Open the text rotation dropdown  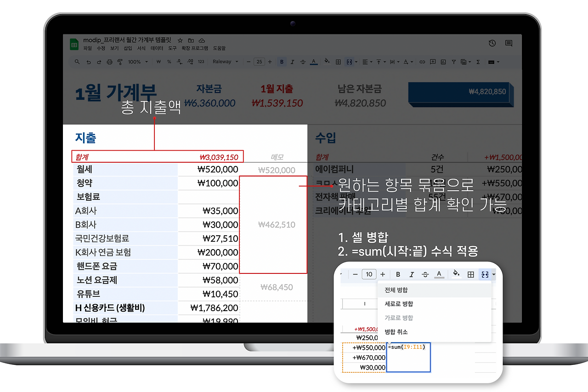pyautogui.click(x=408, y=62)
